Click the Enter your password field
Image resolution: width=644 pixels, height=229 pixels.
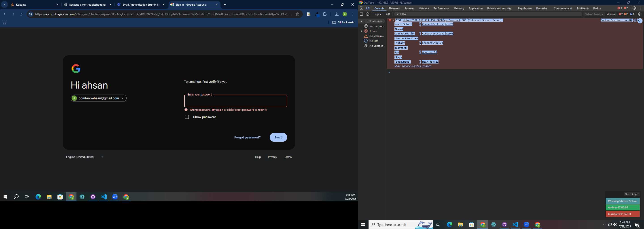pyautogui.click(x=235, y=101)
